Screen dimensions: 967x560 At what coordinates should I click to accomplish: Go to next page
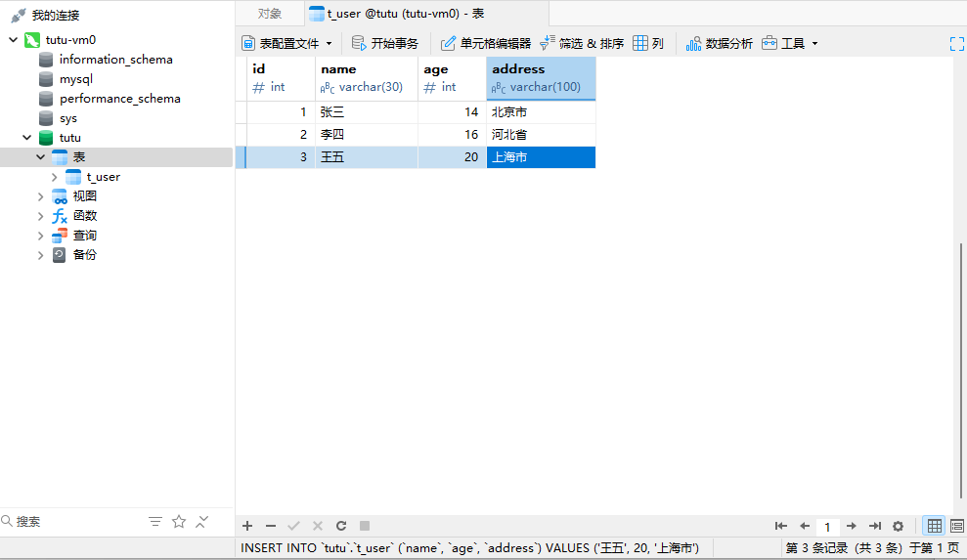pyautogui.click(x=851, y=526)
